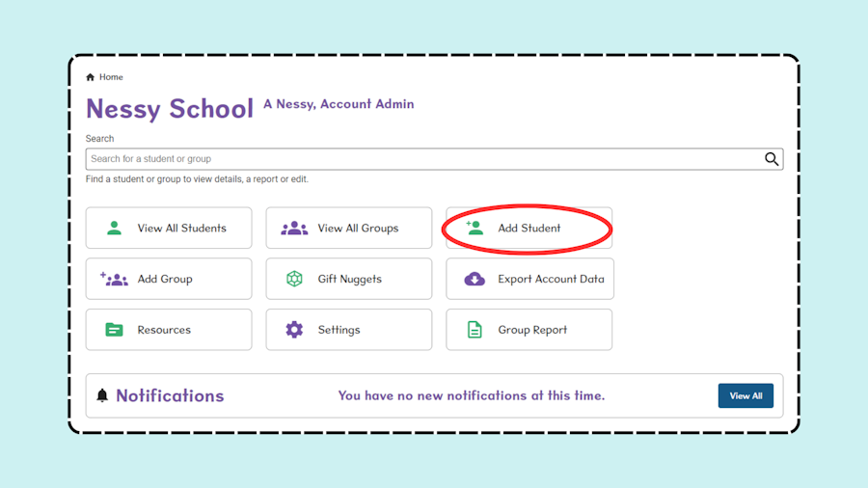Focus the student or group search field
Screen dimensions: 868x488
point(434,159)
